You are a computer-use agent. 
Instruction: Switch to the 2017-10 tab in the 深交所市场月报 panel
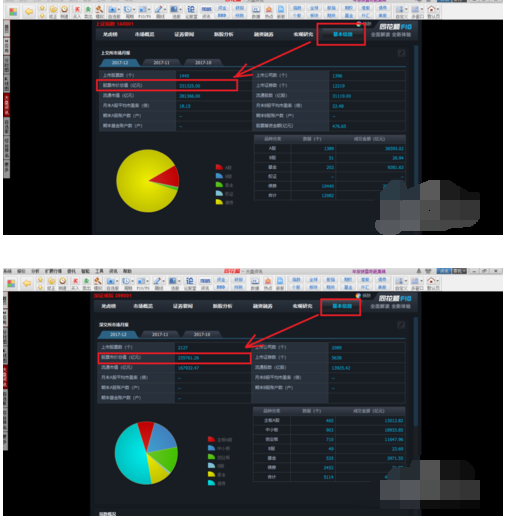[202, 334]
